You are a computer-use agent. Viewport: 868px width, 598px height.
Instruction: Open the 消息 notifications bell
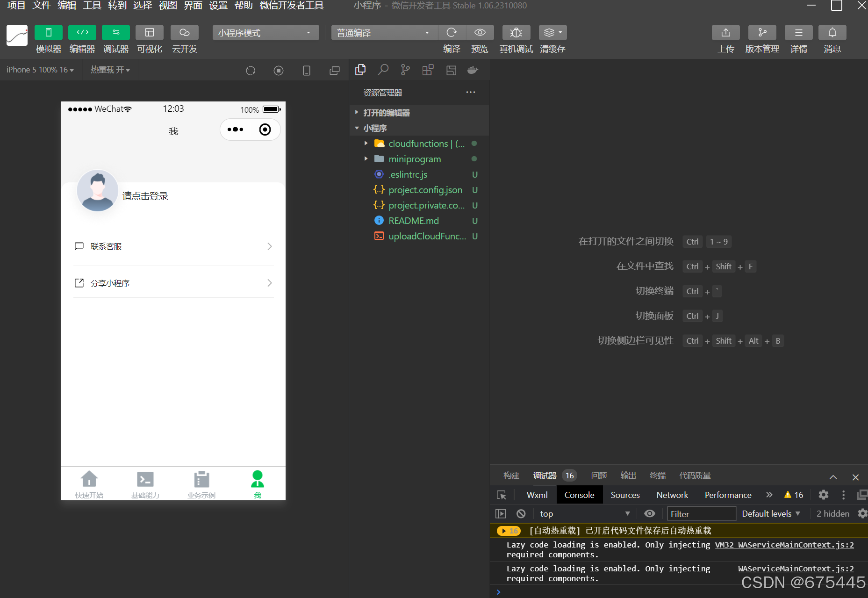click(832, 32)
